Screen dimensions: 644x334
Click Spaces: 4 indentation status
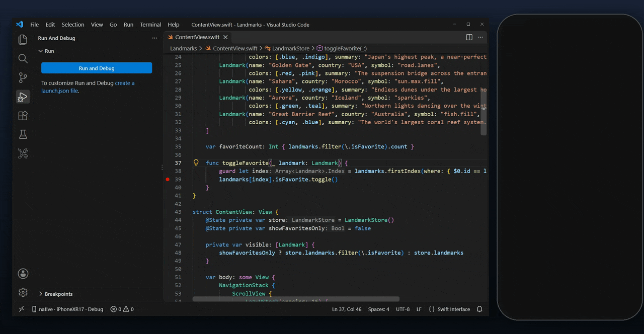pos(378,309)
